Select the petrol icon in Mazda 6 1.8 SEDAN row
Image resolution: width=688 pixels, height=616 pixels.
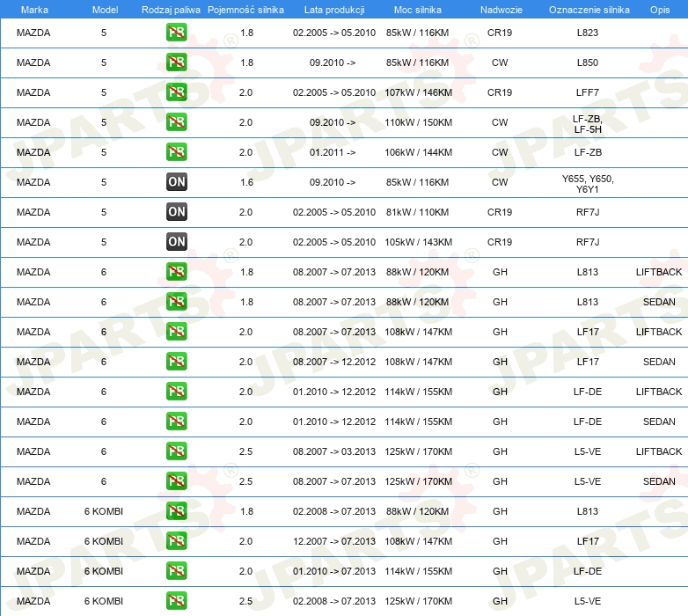click(176, 302)
